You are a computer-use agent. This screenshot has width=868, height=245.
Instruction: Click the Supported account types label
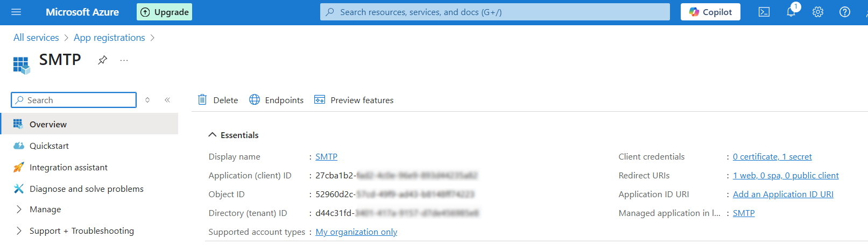pos(257,232)
